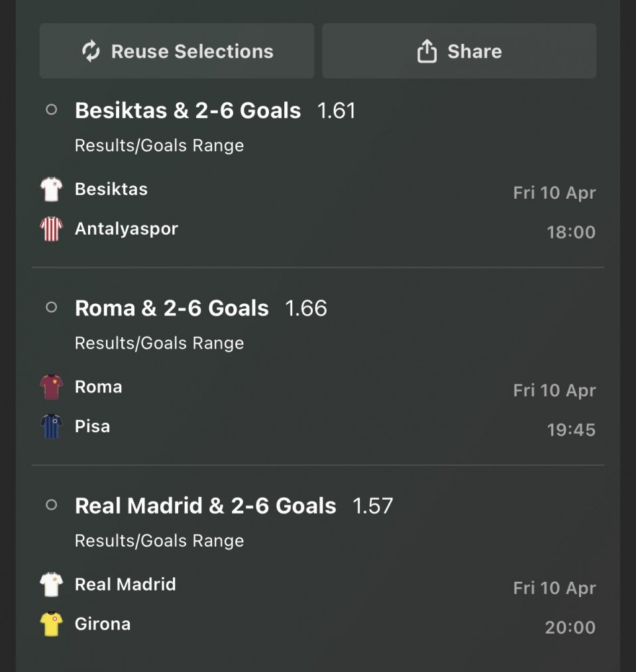636x672 pixels.
Task: Click the Roma maroon jersey icon
Action: [x=51, y=387]
